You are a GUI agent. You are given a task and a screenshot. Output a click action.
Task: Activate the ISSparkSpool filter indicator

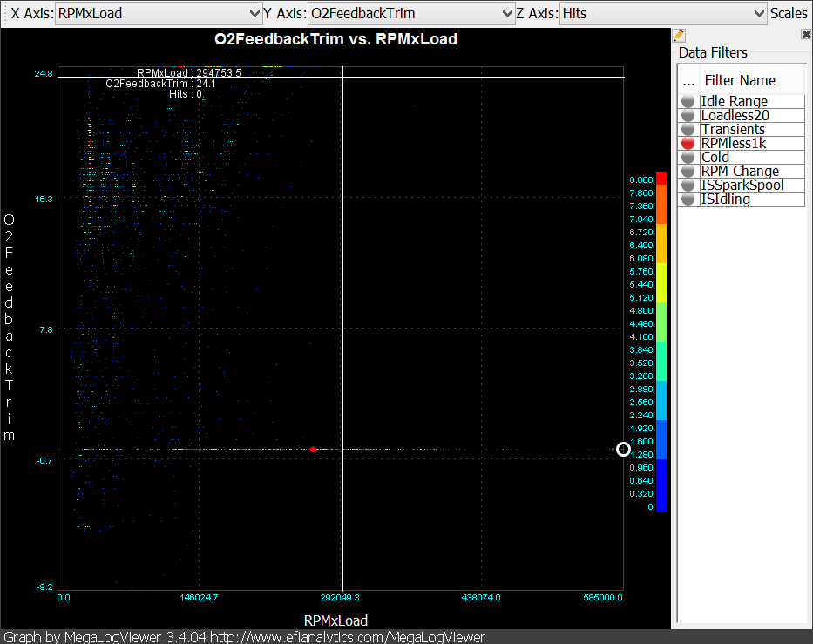(x=688, y=186)
